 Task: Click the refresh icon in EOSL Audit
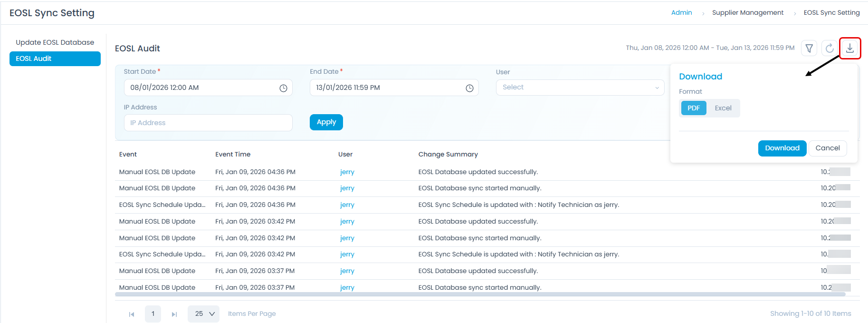[x=830, y=48]
